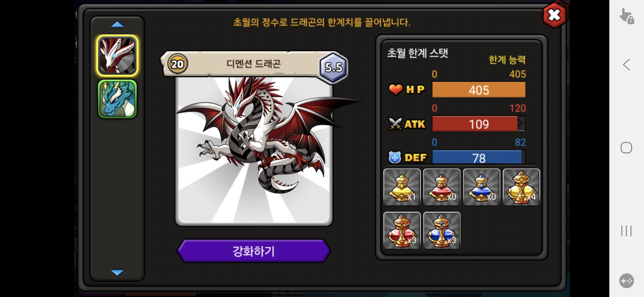Select the red ATK essence potion x0

(442, 187)
